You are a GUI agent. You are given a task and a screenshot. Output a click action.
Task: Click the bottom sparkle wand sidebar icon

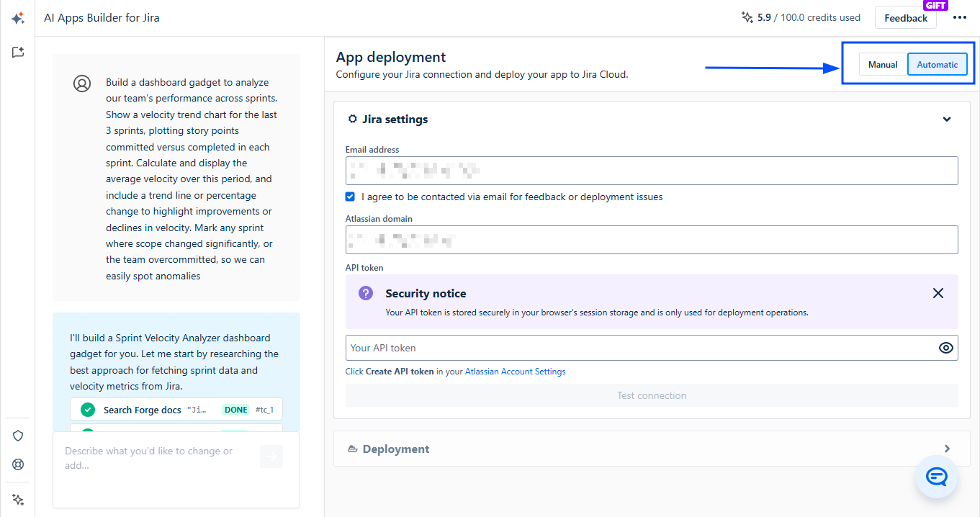(18, 499)
